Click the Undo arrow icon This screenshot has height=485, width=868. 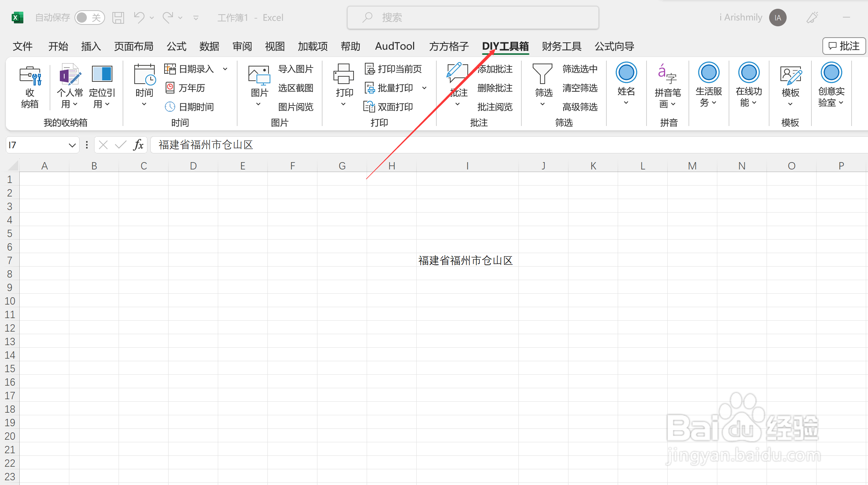coord(139,17)
